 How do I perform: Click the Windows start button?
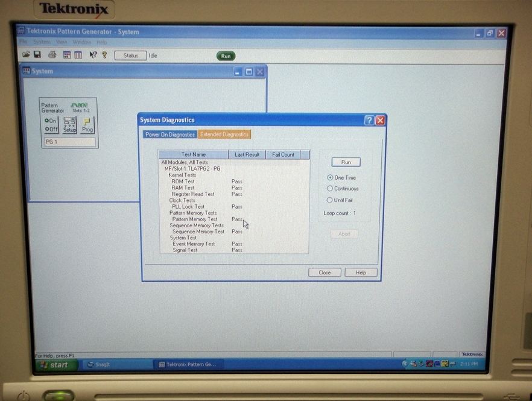point(56,365)
